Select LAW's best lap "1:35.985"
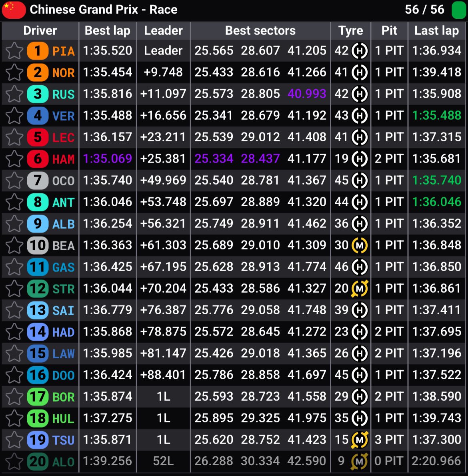The height and width of the screenshot is (476, 468). (108, 353)
